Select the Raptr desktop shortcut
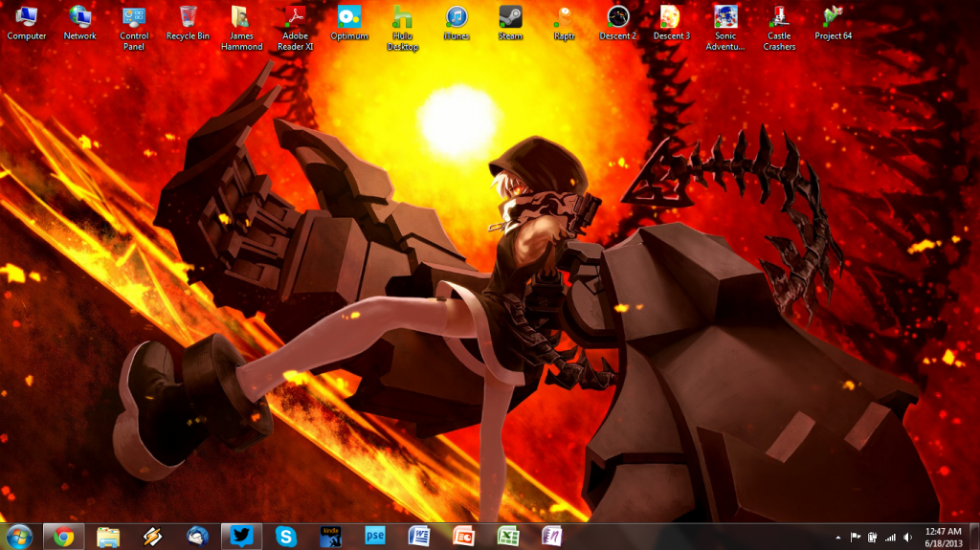Screen dimensions: 980x550 click(564, 24)
